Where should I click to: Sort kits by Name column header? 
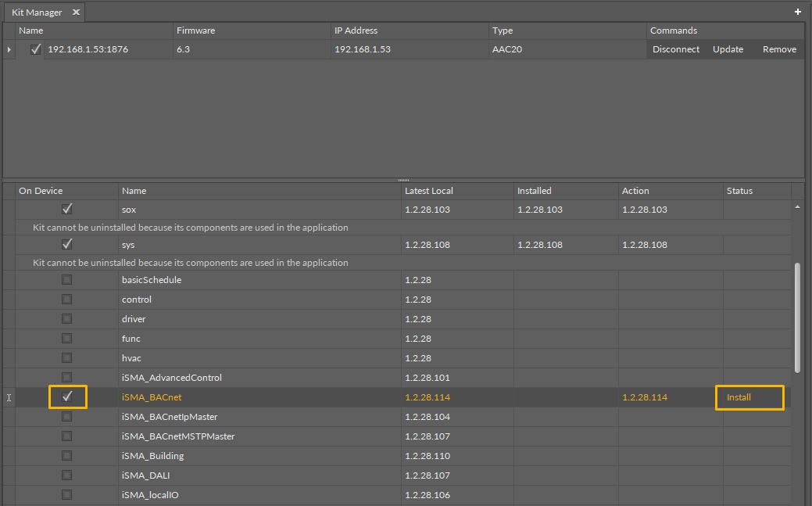[134, 191]
